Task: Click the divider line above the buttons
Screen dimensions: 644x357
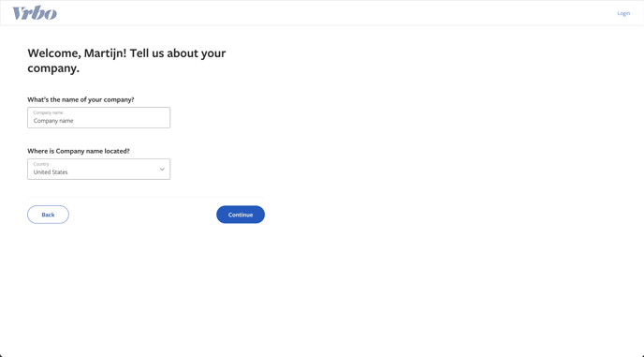Action: [x=146, y=198]
